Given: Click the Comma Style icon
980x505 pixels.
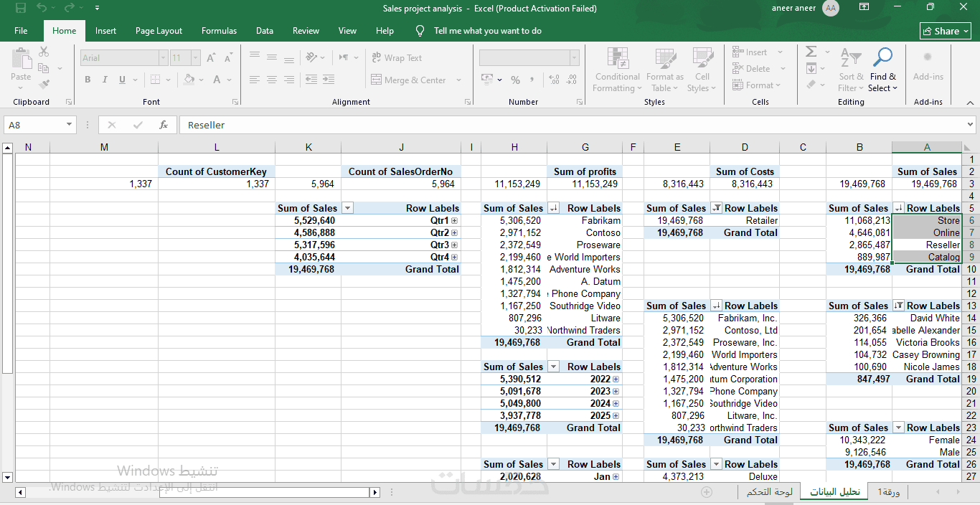Looking at the screenshot, I should click(534, 80).
